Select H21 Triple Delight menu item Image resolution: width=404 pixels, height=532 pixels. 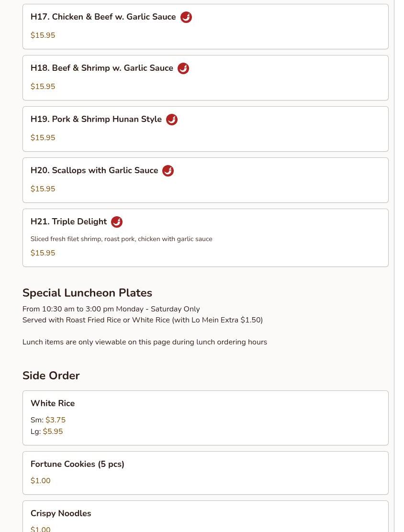pos(205,238)
